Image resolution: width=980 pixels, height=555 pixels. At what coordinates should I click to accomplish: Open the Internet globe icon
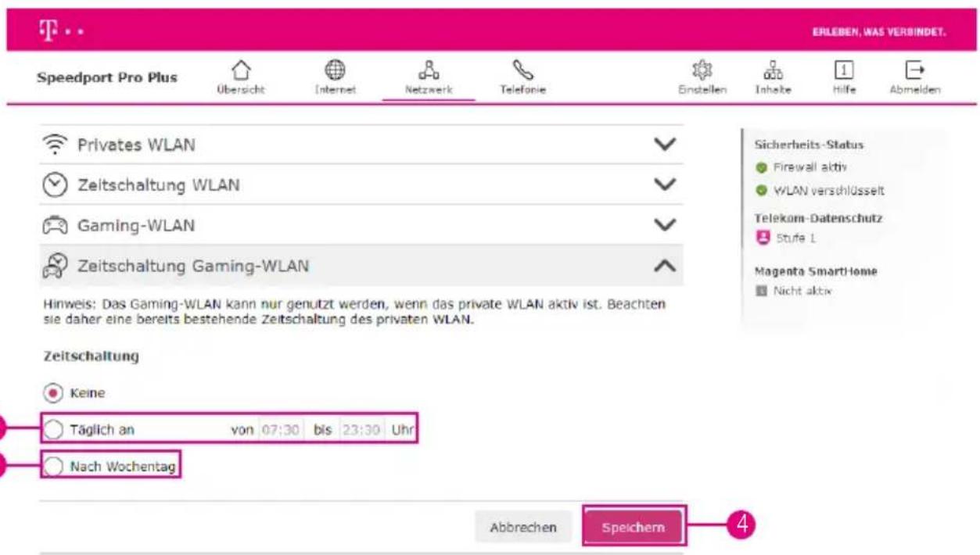pos(336,70)
